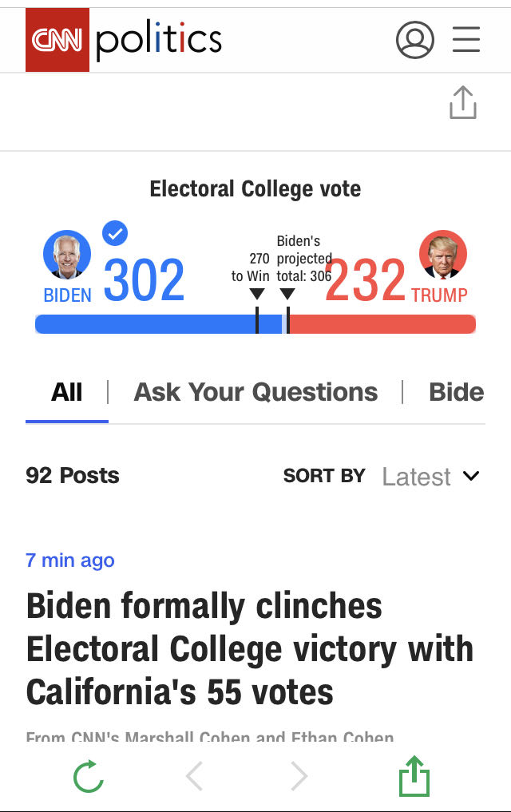The image size is (511, 812).
Task: Go back with left chevron arrow
Action: (194, 776)
